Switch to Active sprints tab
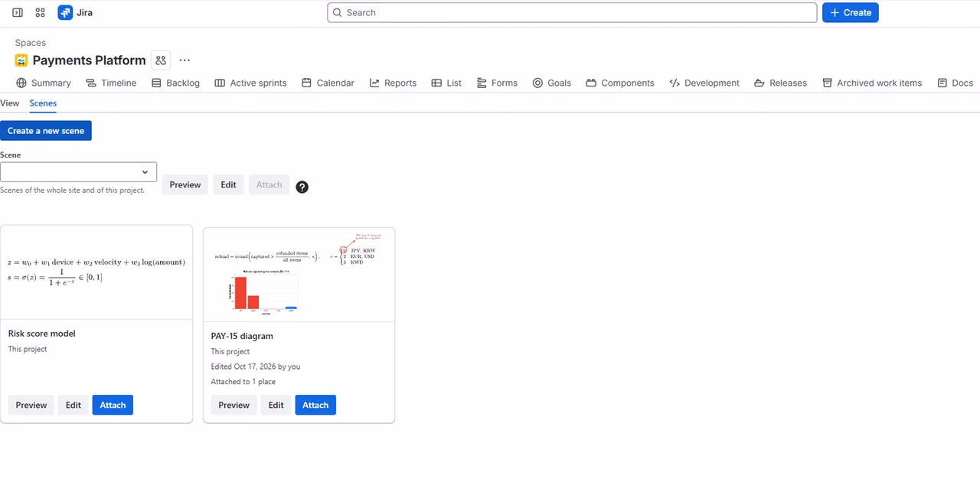Screen dimensions: 980x479 pos(250,83)
